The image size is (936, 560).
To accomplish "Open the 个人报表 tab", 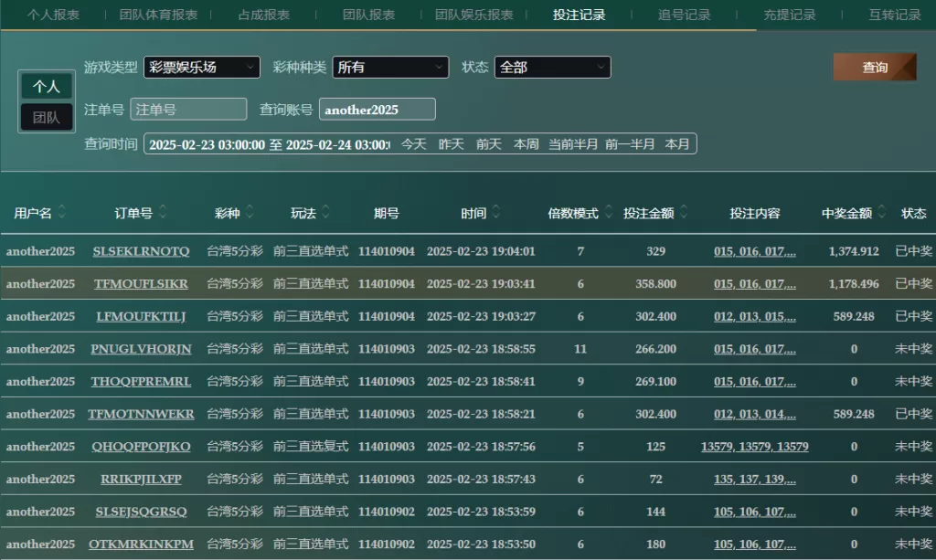I will coord(54,15).
